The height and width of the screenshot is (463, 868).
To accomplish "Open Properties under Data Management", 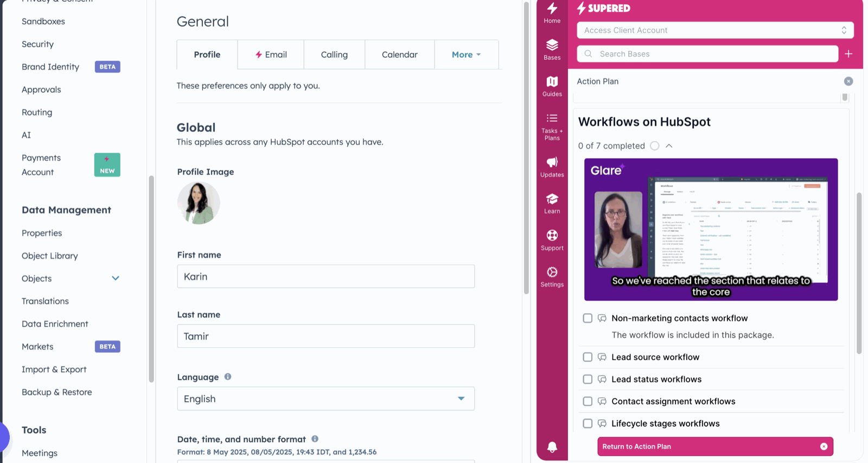I will (x=42, y=233).
